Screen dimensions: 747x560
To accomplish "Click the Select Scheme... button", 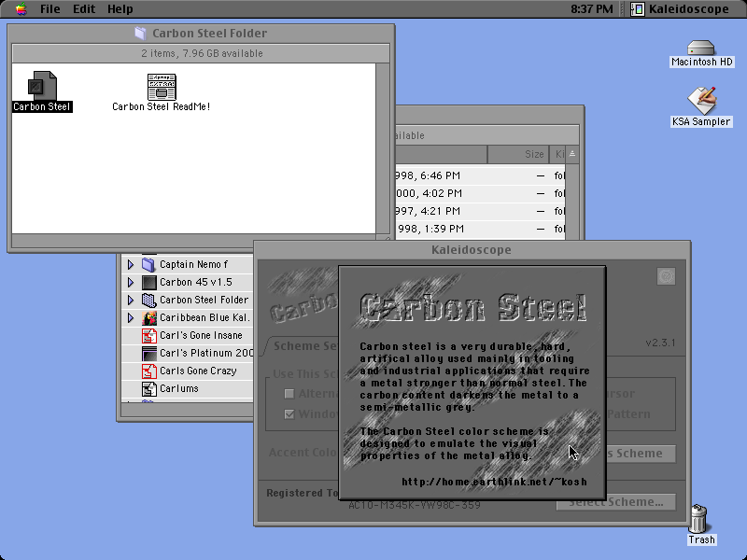I will 616,501.
